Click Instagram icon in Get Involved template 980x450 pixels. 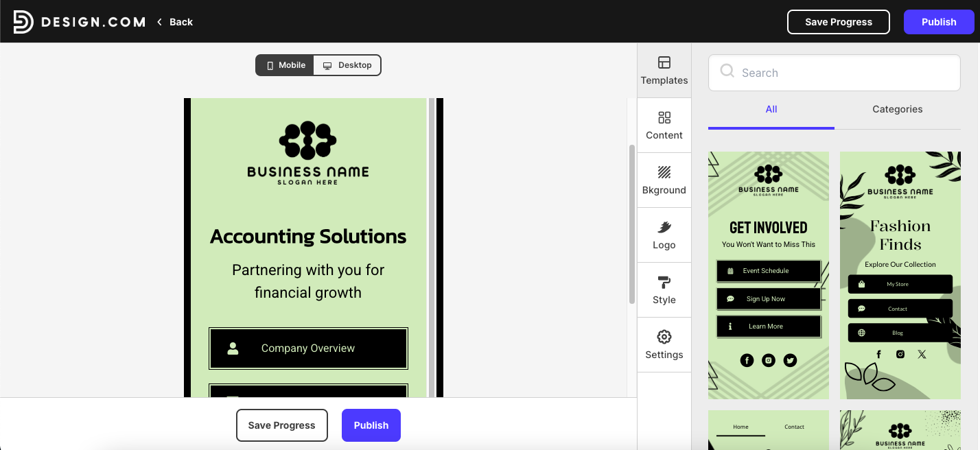pyautogui.click(x=769, y=360)
